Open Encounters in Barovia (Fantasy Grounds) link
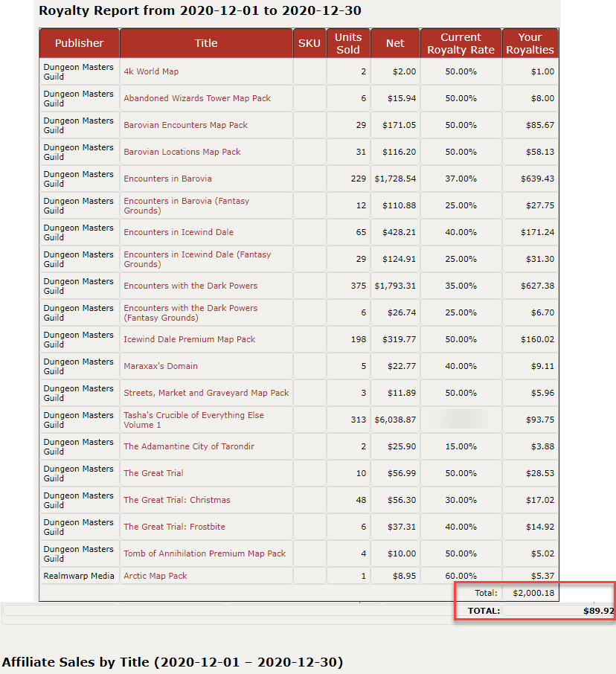 186,205
